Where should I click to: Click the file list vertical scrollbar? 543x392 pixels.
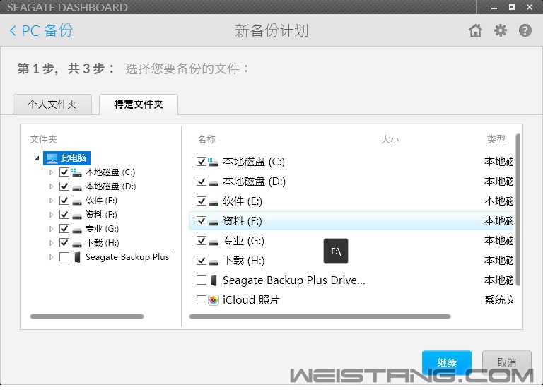click(518, 209)
